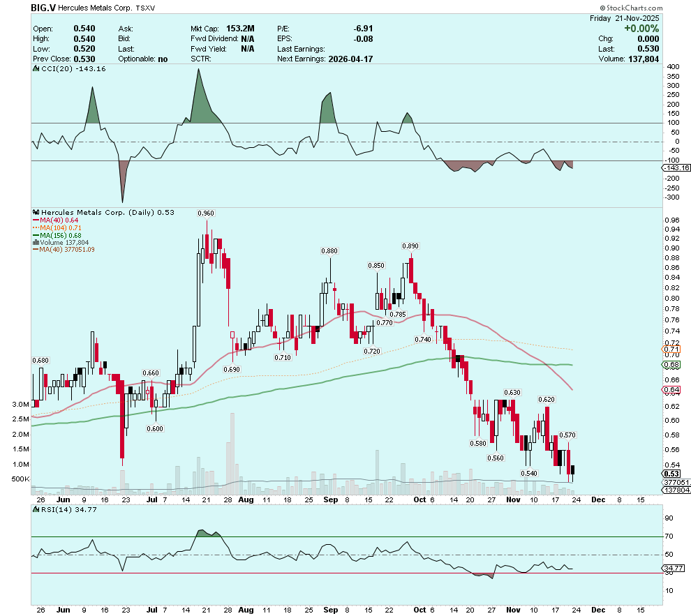Click the High value 0.540
The width and height of the screenshot is (691, 616).
(x=84, y=39)
